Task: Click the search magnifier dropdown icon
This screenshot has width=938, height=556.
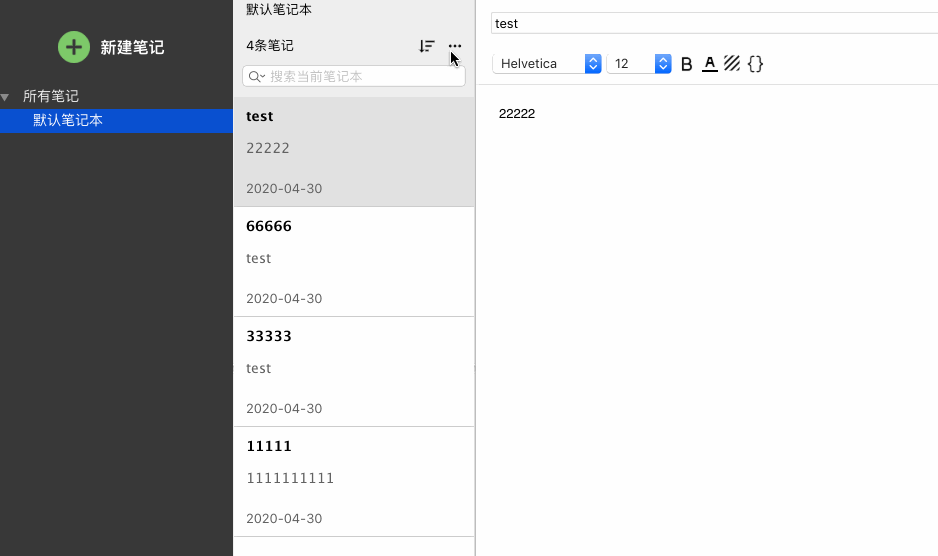Action: click(257, 77)
